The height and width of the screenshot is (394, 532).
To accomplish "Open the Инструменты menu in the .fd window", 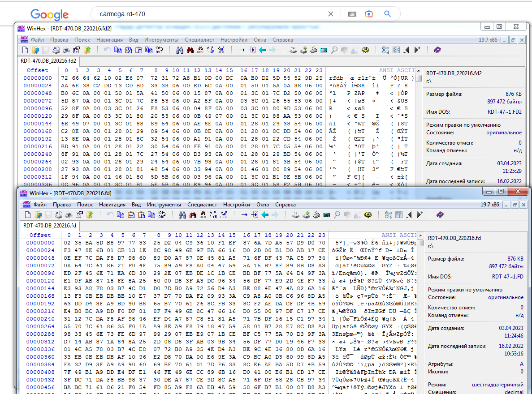I will [x=164, y=205].
